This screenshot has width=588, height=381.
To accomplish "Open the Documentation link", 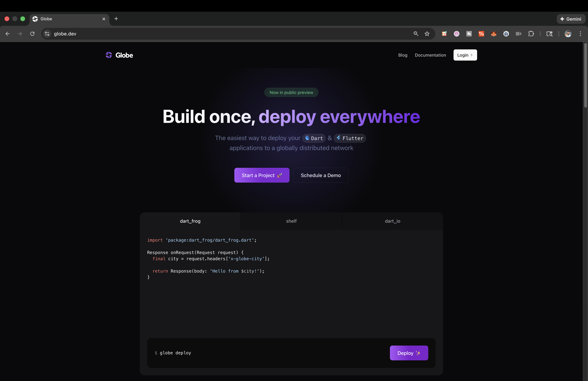I will point(430,55).
